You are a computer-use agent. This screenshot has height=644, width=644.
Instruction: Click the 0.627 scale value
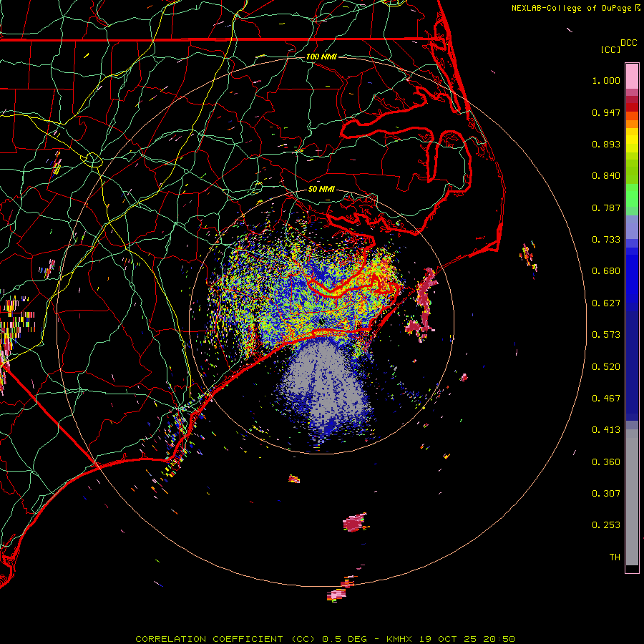coord(606,303)
